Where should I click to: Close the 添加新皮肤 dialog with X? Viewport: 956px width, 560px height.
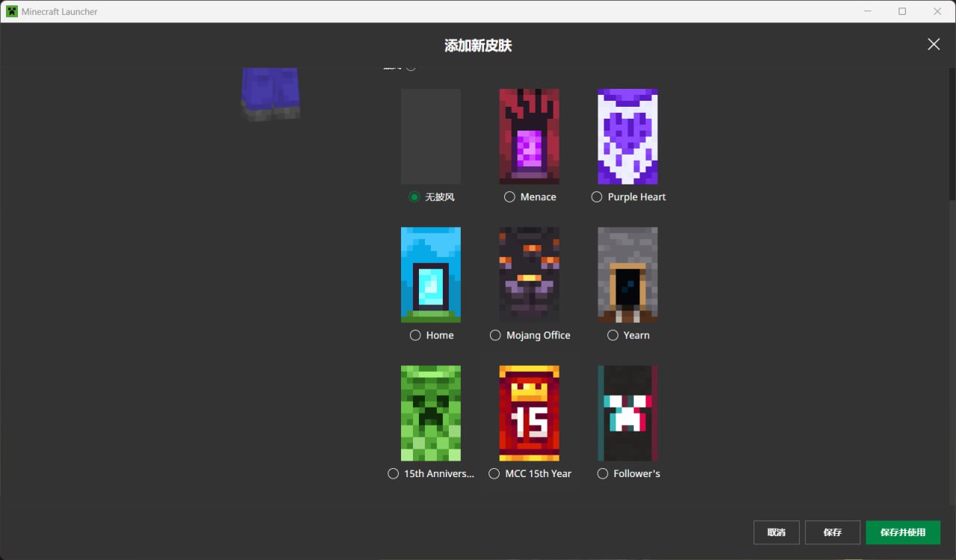coord(934,44)
